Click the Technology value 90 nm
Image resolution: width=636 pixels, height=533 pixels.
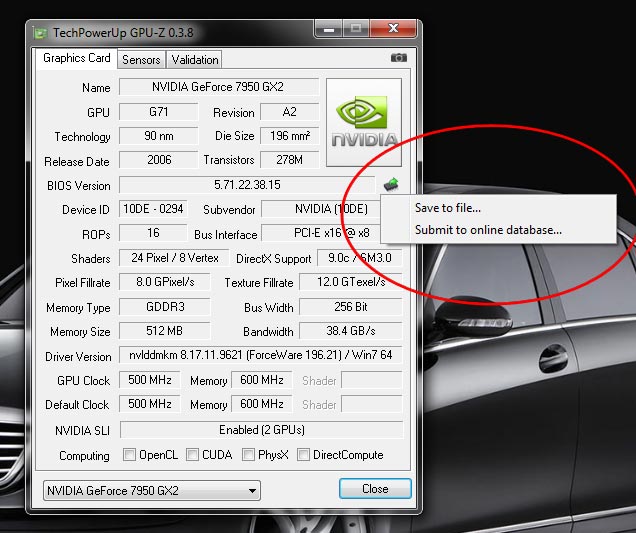(x=159, y=135)
